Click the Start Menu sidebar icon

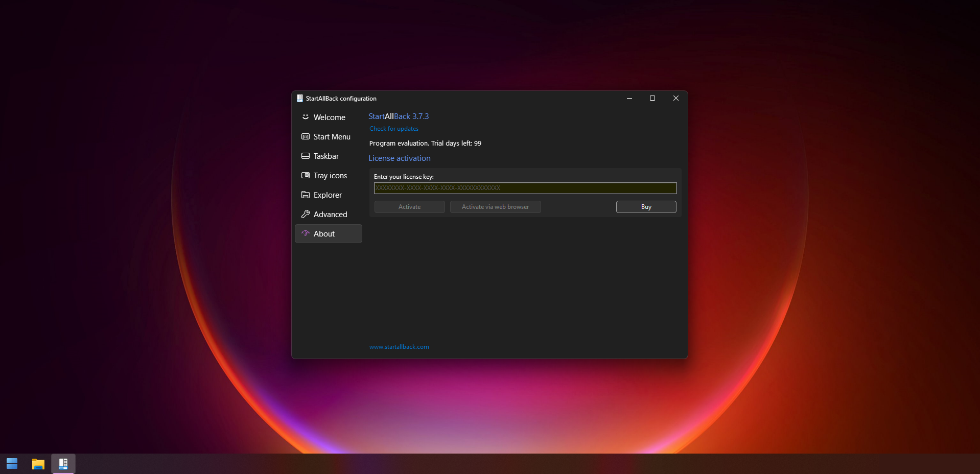(x=306, y=136)
